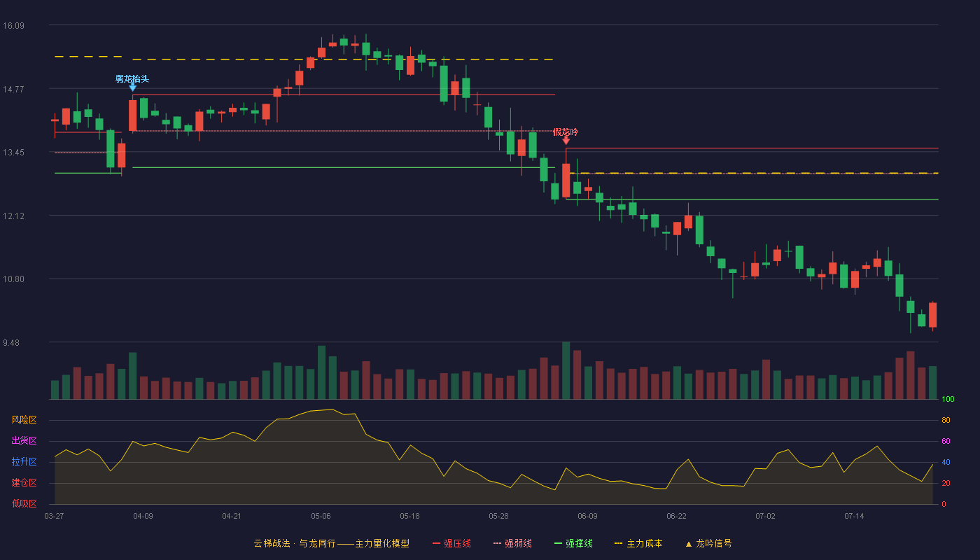Viewport: 980px width, 560px height.
Task: Click the 07-02 date label
Action: (765, 516)
